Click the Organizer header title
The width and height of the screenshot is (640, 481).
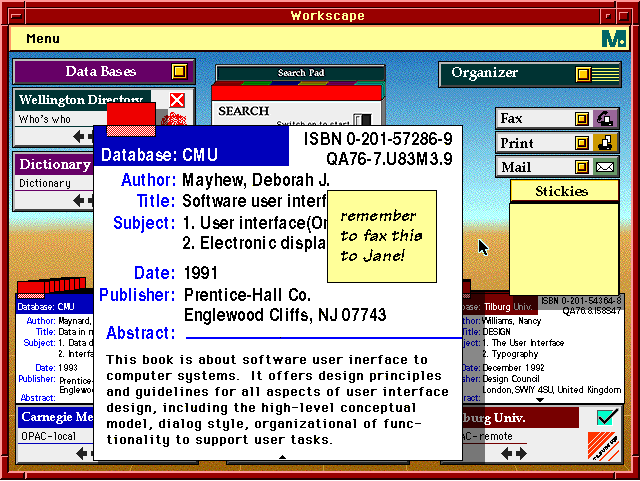[484, 73]
